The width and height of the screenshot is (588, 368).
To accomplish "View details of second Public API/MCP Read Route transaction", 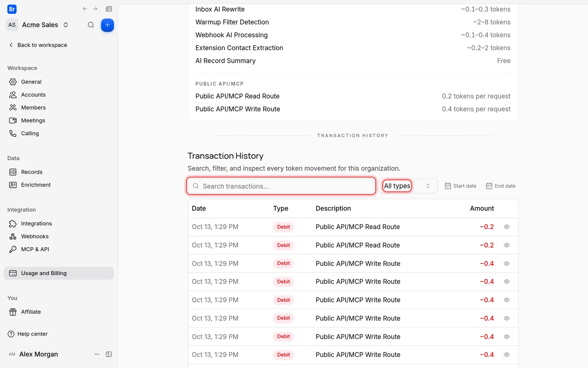I will (506, 245).
